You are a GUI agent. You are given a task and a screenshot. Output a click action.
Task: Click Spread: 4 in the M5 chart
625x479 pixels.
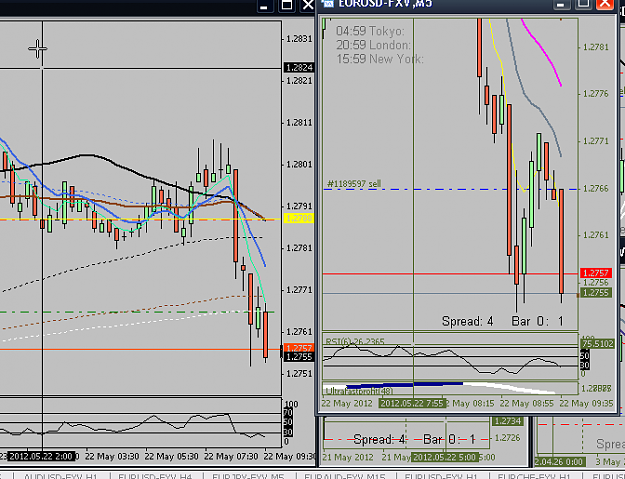tap(468, 321)
